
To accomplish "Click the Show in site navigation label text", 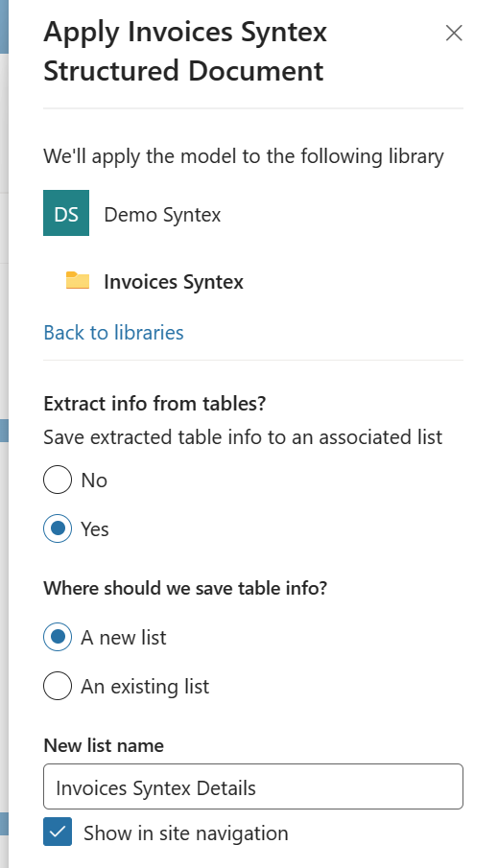I will click(185, 833).
